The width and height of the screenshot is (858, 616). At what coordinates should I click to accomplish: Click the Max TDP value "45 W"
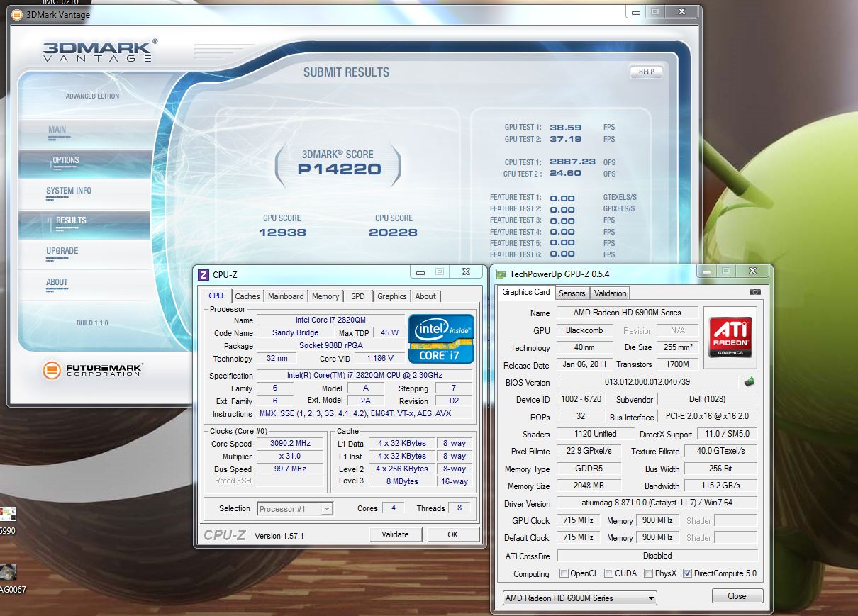pyautogui.click(x=389, y=332)
